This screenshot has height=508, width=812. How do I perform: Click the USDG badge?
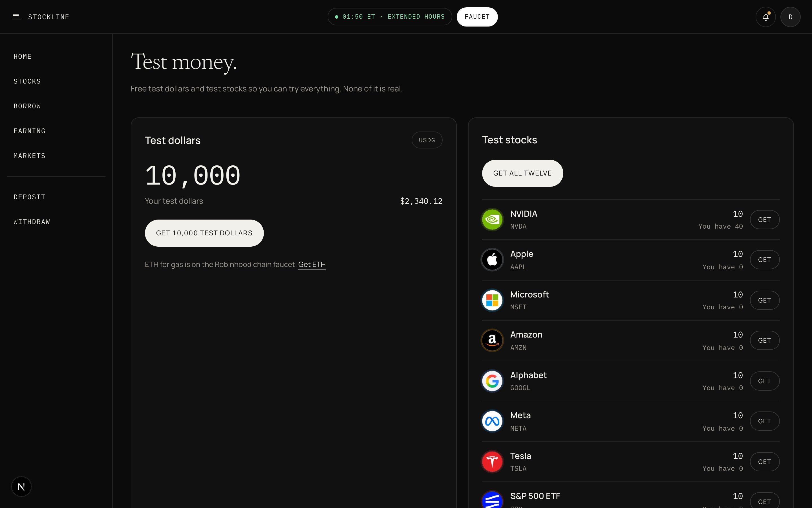tap(427, 140)
